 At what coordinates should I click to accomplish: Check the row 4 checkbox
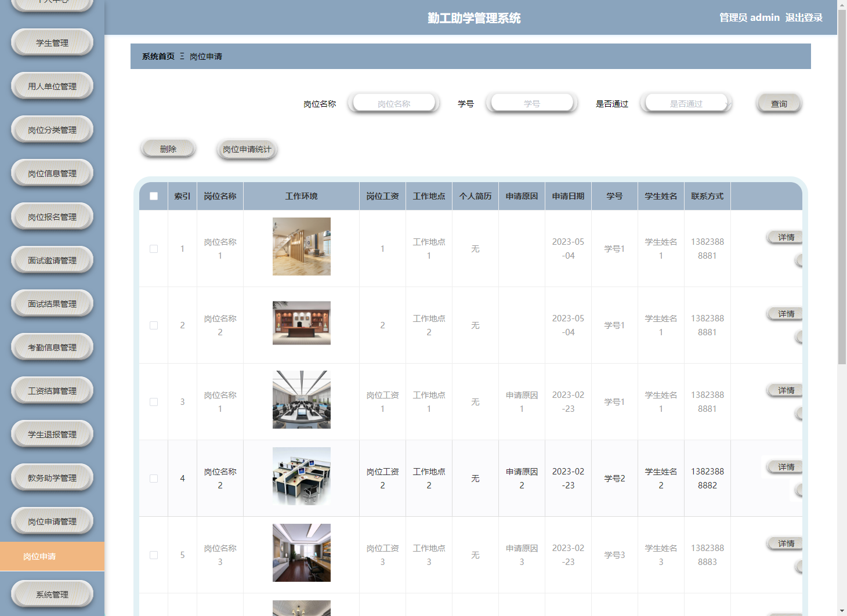tap(154, 478)
